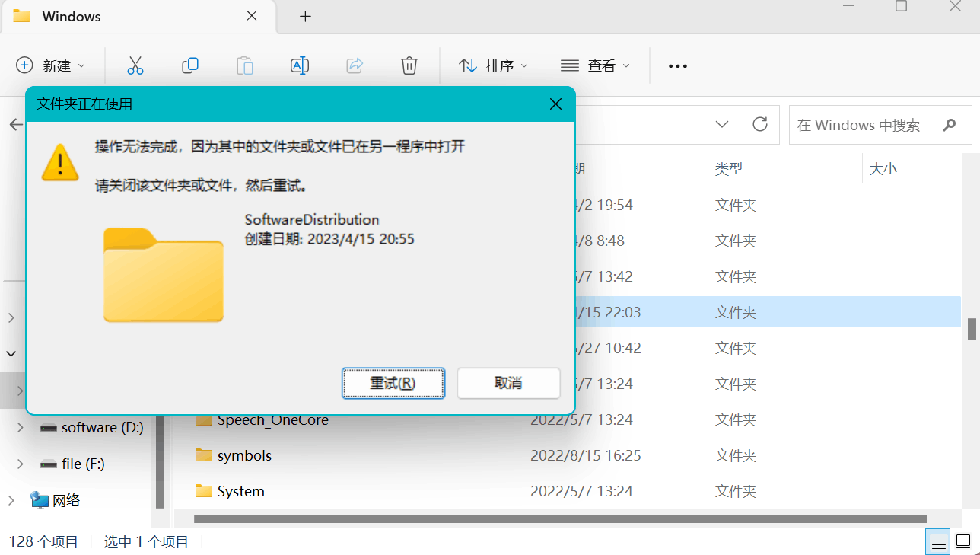Image resolution: width=980 pixels, height=555 pixels.
Task: Switch to large thumbnails view icon
Action: [963, 542]
